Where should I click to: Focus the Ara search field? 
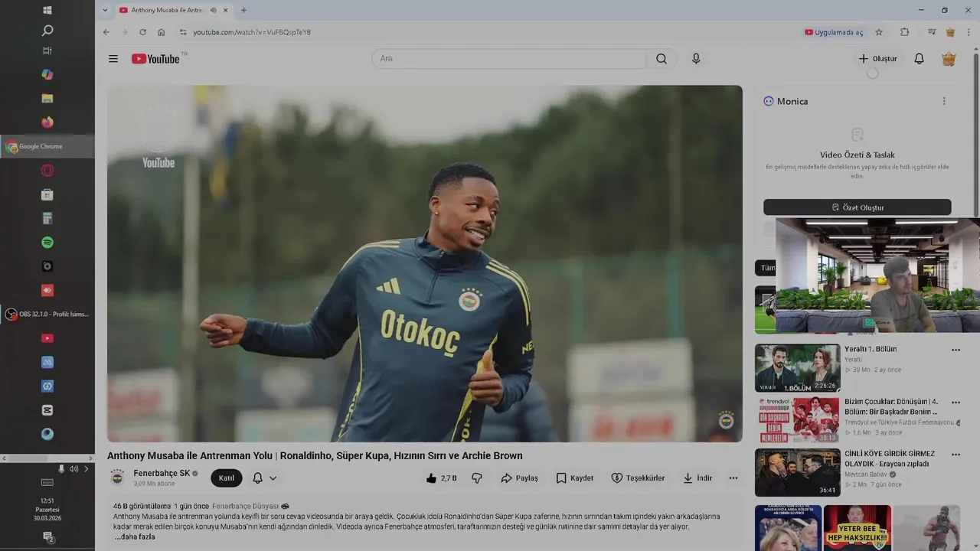(x=509, y=59)
